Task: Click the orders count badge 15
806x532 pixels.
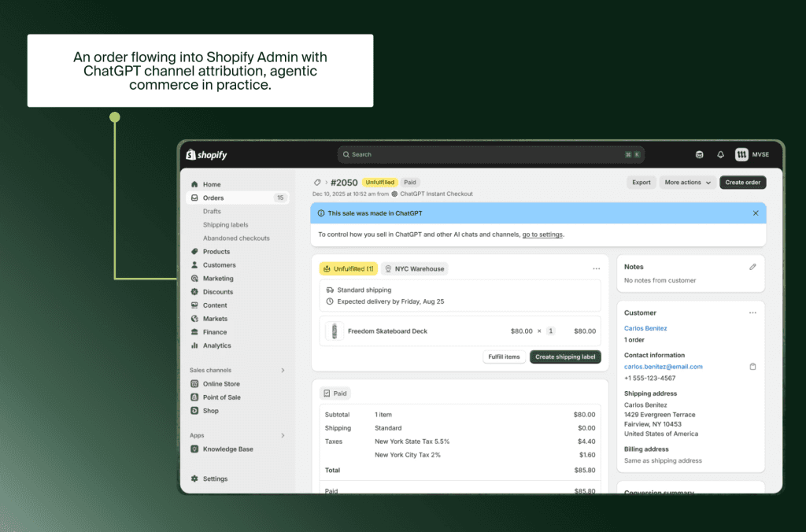Action: [x=280, y=198]
